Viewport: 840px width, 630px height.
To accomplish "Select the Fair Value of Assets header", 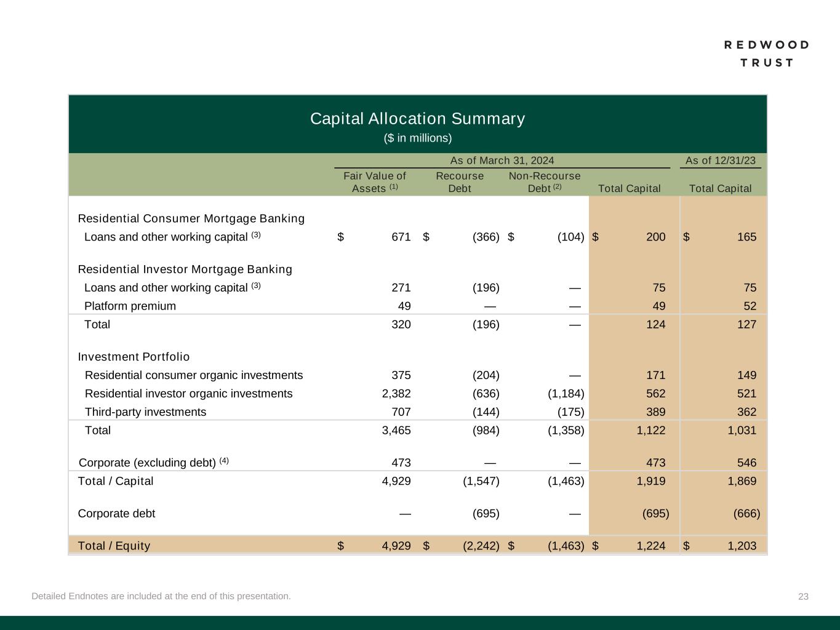I will pyautogui.click(x=375, y=182).
